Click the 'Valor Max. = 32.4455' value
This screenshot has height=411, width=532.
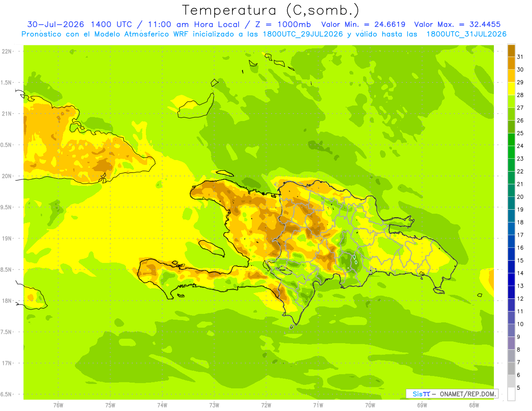tap(458, 24)
